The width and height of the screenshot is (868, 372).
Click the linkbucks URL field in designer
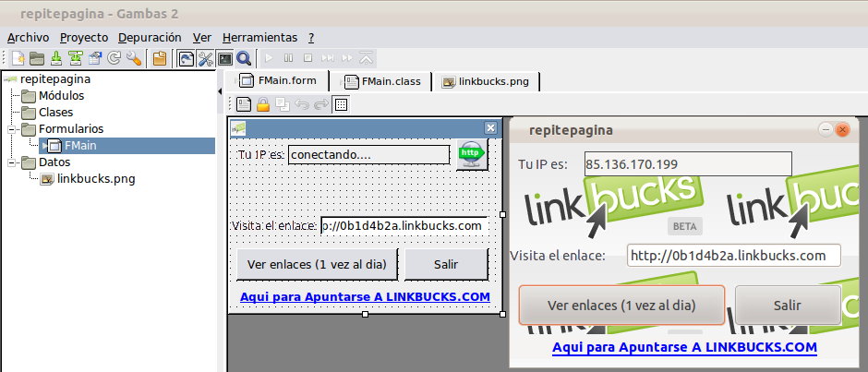tap(404, 226)
